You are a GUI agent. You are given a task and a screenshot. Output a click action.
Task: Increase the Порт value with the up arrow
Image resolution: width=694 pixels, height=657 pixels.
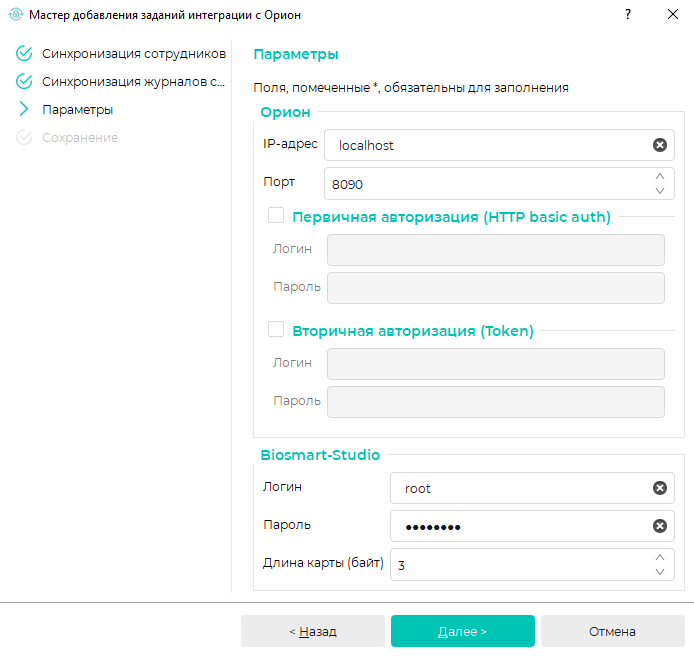659,176
